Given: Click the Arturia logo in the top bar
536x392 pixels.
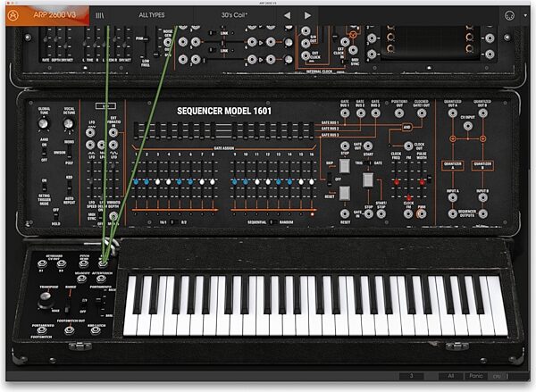Looking at the screenshot, I should (13, 15).
